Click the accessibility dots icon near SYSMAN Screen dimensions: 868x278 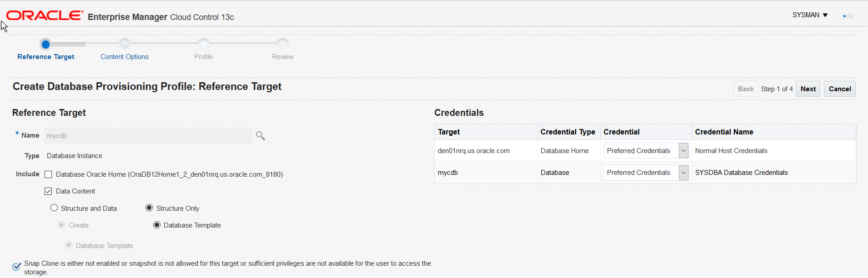pos(848,16)
